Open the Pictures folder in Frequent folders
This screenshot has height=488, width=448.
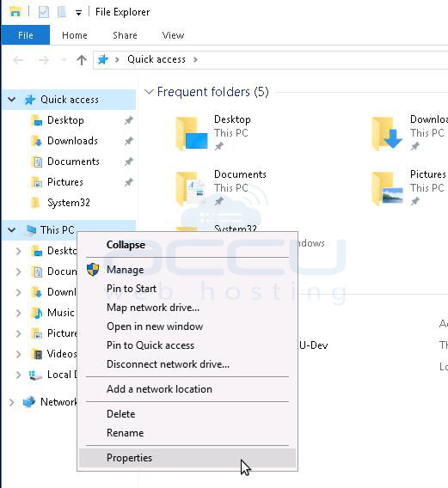pyautogui.click(x=409, y=187)
